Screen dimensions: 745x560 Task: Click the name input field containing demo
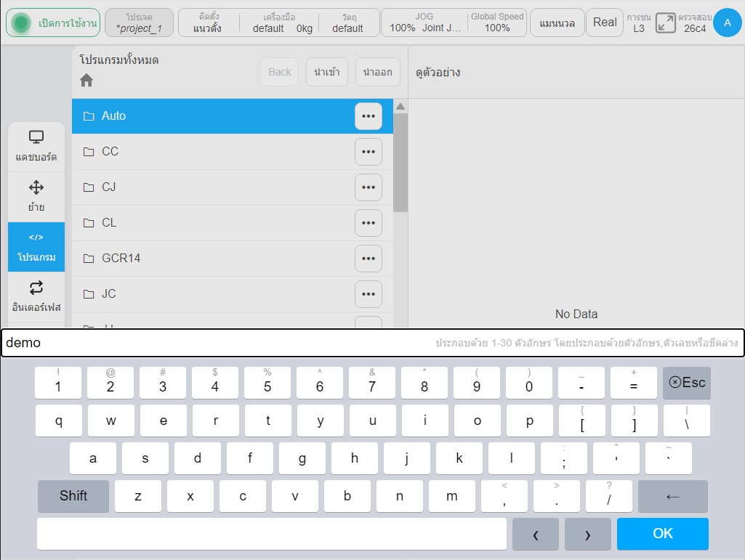click(x=372, y=342)
